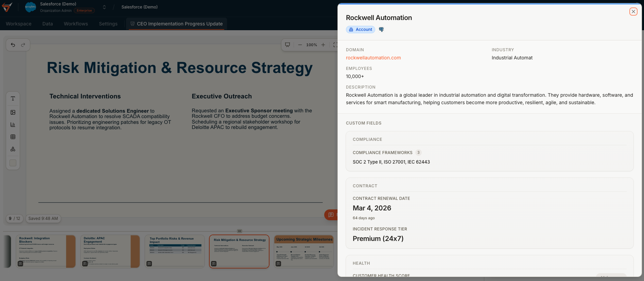Screen dimensions: 644x281
Task: Open notes icon on Upcoming Strategic Milestones thumbnail
Action: point(278,264)
